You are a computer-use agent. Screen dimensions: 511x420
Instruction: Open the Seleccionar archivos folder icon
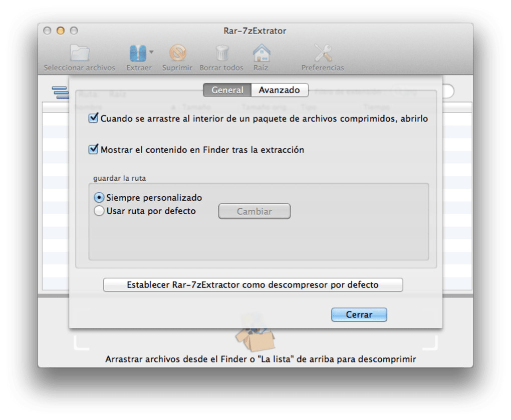(x=80, y=53)
